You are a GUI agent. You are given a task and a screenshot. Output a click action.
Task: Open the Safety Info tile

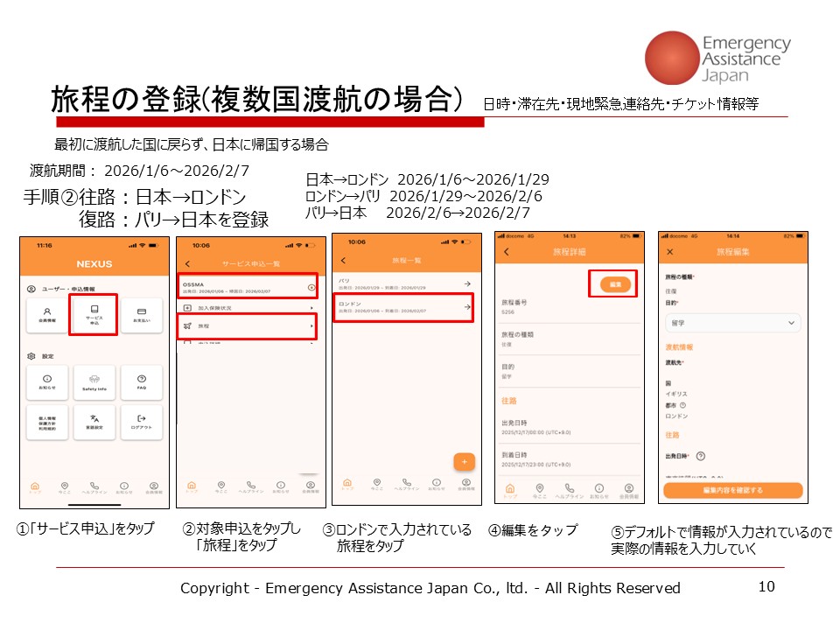click(x=94, y=381)
